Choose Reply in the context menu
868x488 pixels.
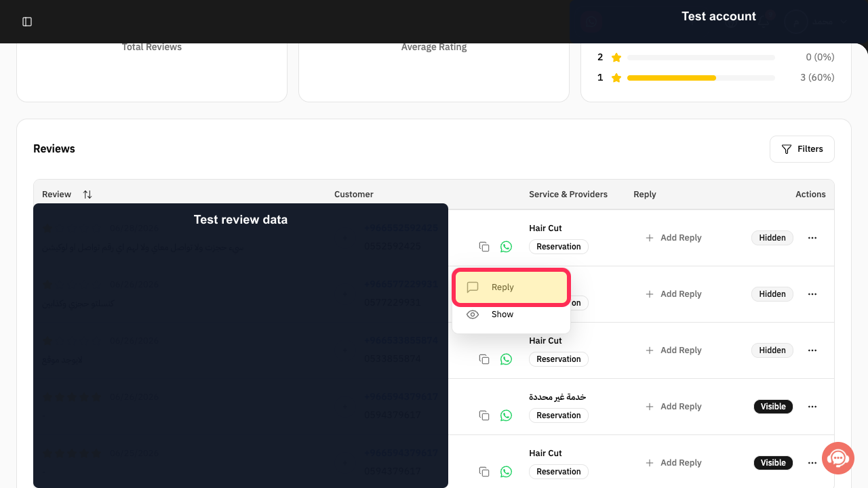coord(511,287)
